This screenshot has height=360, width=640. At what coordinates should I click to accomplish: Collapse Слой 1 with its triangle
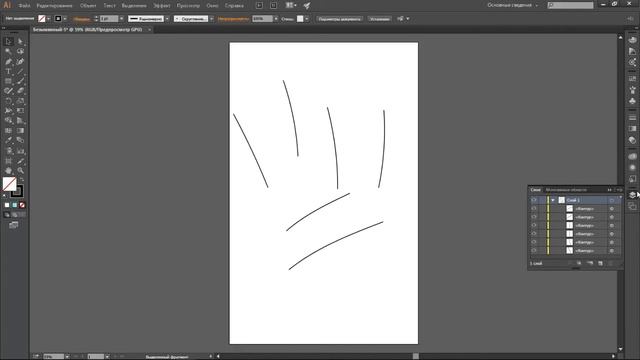(553, 200)
